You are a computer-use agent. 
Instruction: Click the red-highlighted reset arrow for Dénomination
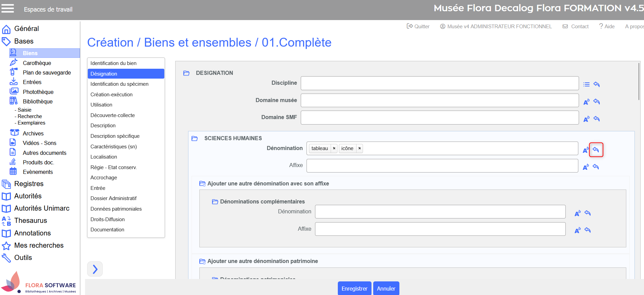click(596, 150)
